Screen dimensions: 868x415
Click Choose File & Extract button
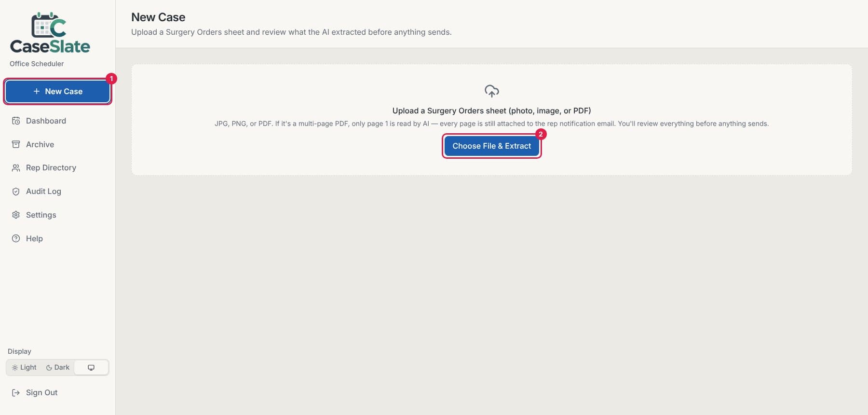pos(492,146)
